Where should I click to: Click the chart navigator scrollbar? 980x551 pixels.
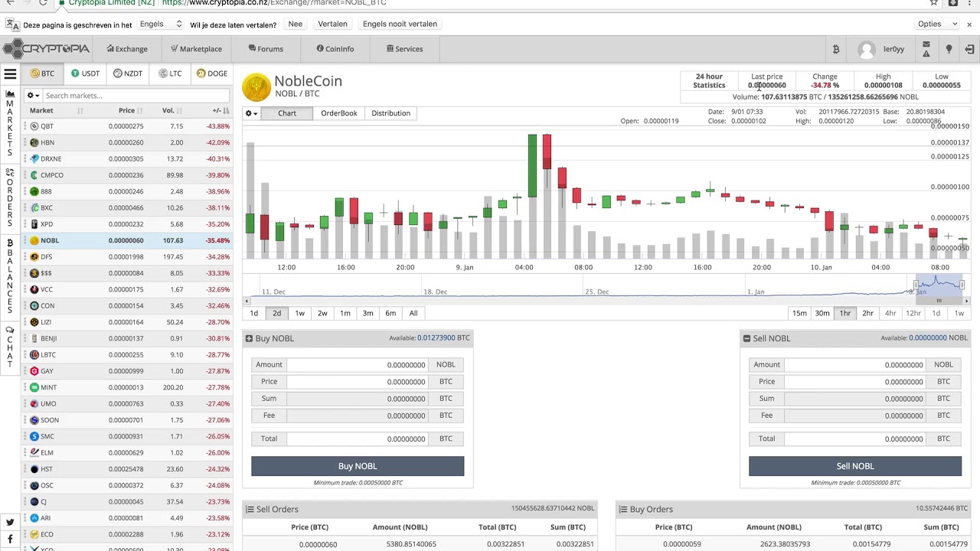(939, 301)
